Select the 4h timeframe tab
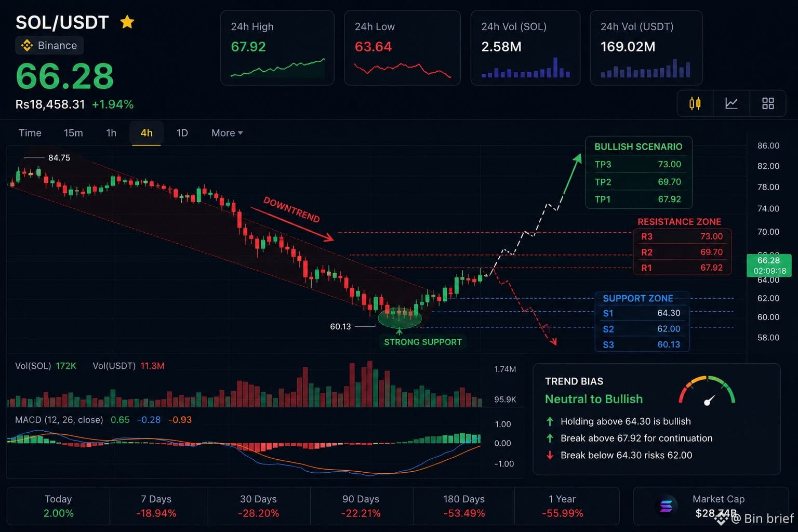This screenshot has height=532, width=798. (x=147, y=133)
